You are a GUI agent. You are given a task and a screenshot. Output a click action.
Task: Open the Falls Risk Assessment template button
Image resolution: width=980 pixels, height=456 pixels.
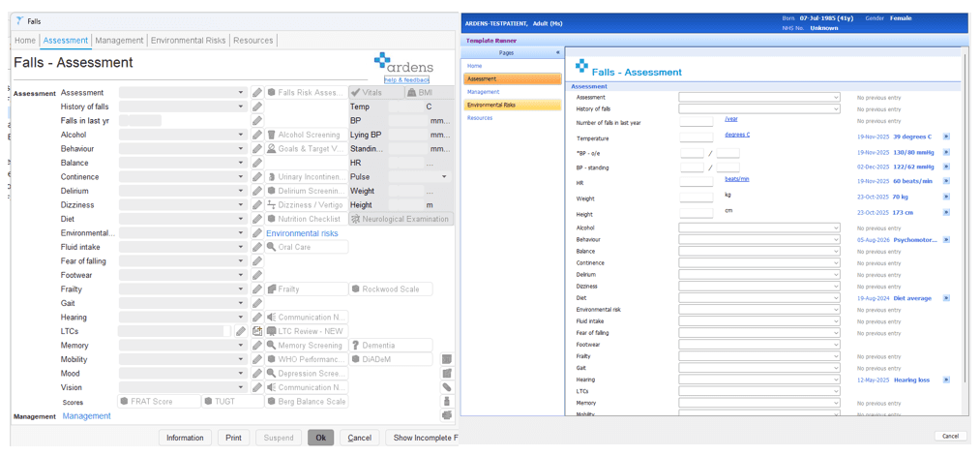click(307, 93)
